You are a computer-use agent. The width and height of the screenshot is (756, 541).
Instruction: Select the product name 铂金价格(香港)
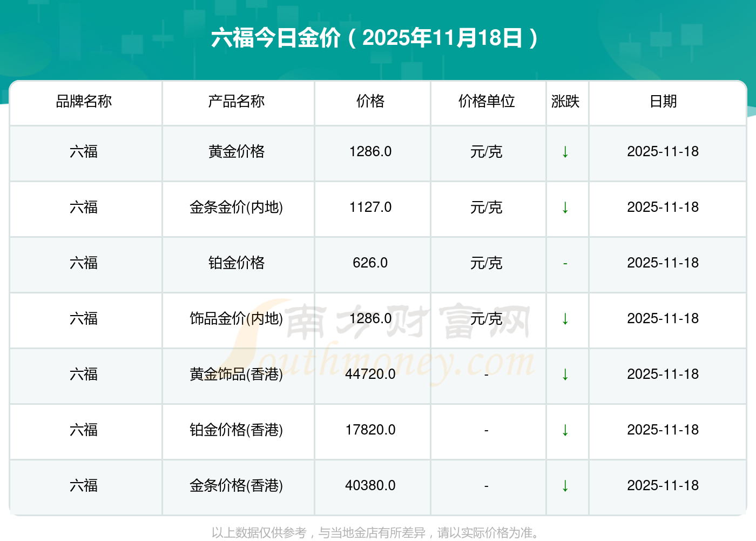237,430
